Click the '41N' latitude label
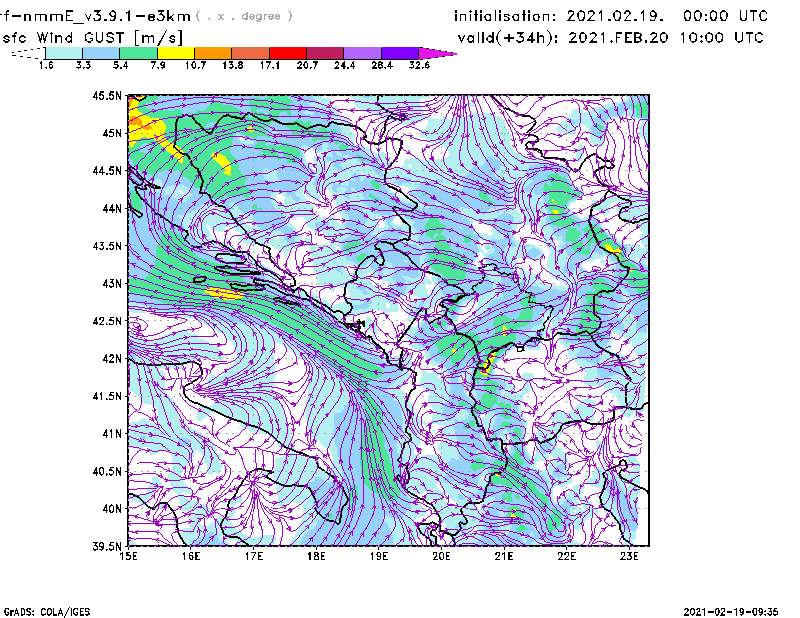 pos(112,433)
